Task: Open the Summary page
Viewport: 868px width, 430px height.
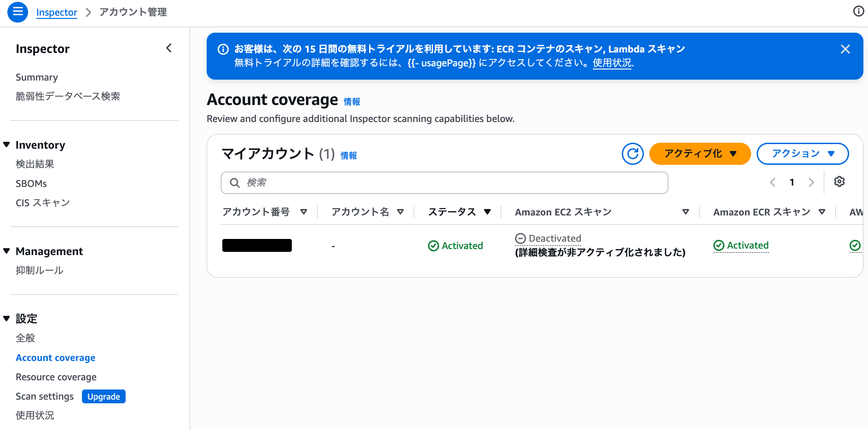Action: pyautogui.click(x=37, y=77)
